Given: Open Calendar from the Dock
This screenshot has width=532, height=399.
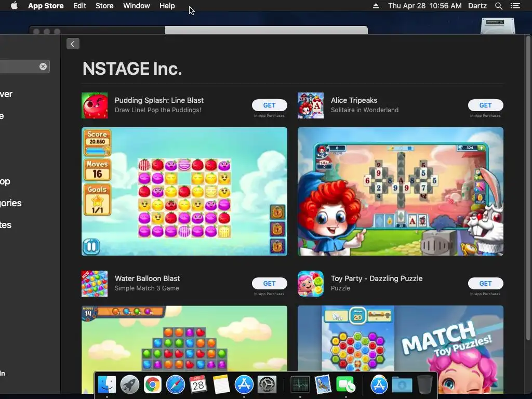Looking at the screenshot, I should click(x=198, y=384).
